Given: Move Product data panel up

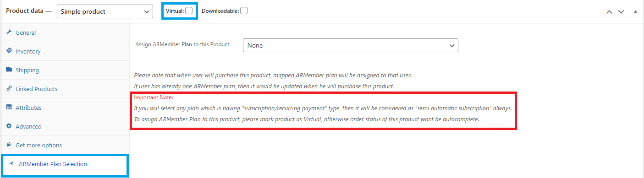Looking at the screenshot, I should (609, 11).
